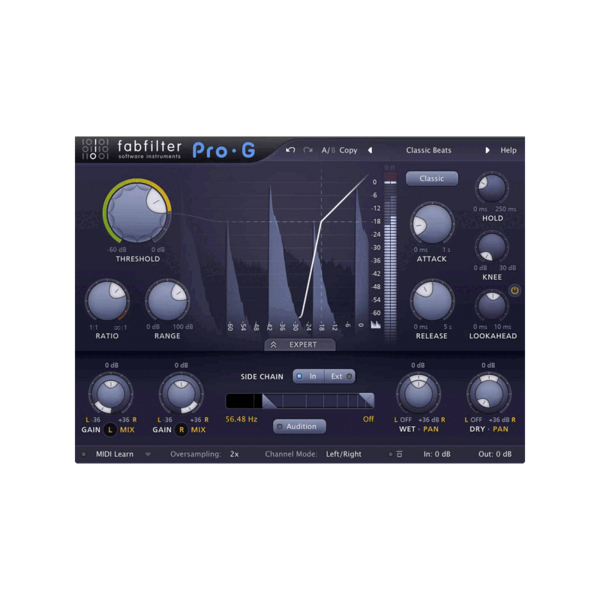600x600 pixels.
Task: Click the Threshold knob
Action: click(x=137, y=212)
